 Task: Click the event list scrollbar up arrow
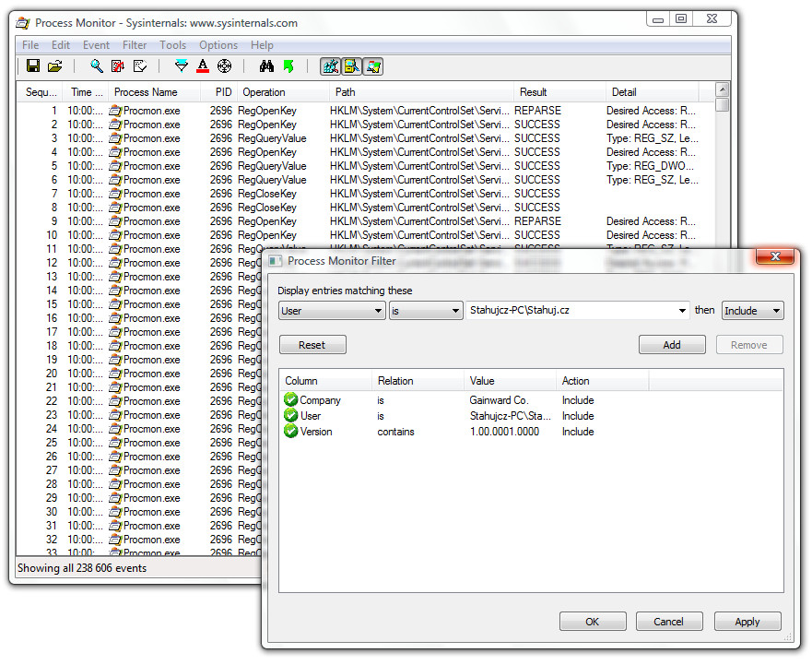pos(722,89)
